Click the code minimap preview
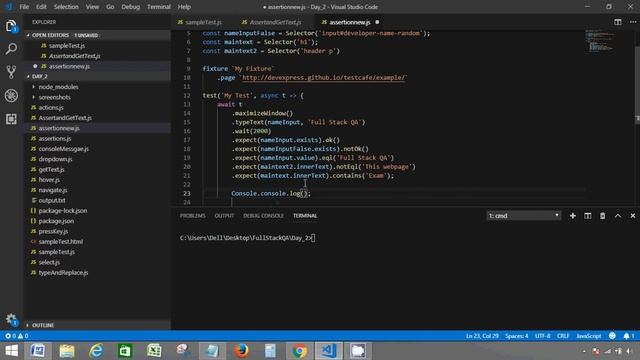 tap(600, 41)
